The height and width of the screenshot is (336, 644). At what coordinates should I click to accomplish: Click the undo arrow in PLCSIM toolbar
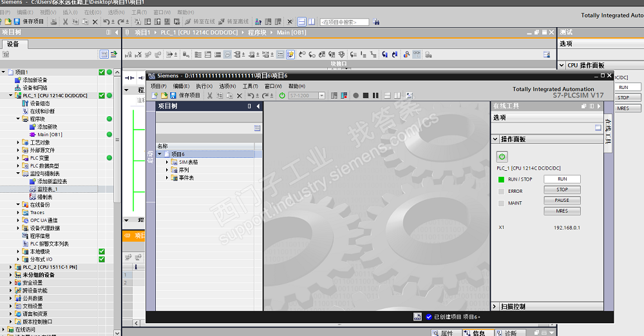click(x=251, y=95)
